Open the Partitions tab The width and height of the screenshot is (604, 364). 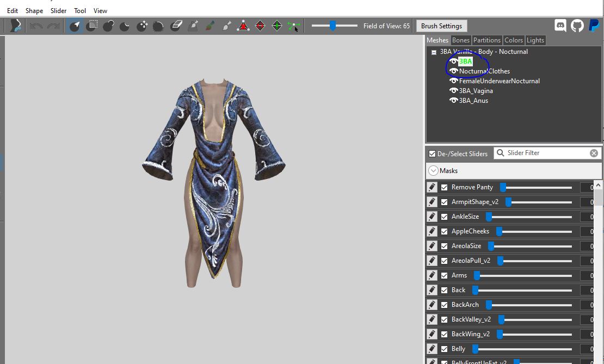point(487,40)
